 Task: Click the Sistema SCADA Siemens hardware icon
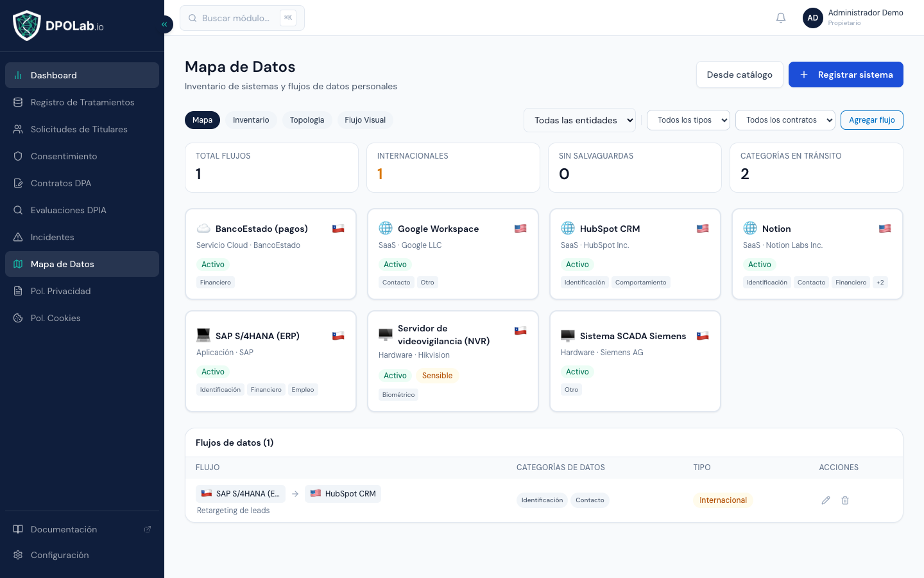point(568,336)
